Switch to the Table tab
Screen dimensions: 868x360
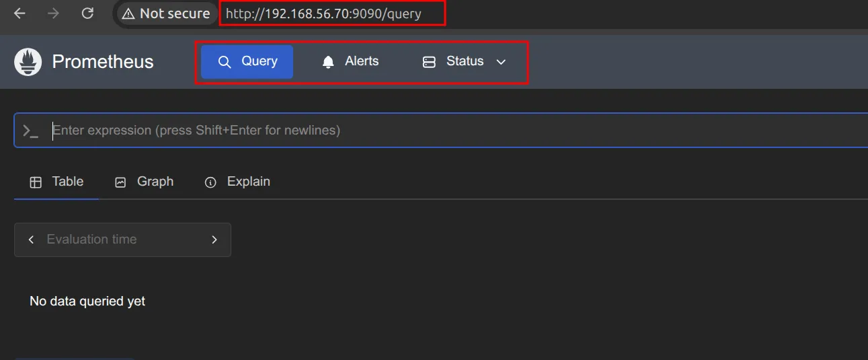pyautogui.click(x=56, y=182)
